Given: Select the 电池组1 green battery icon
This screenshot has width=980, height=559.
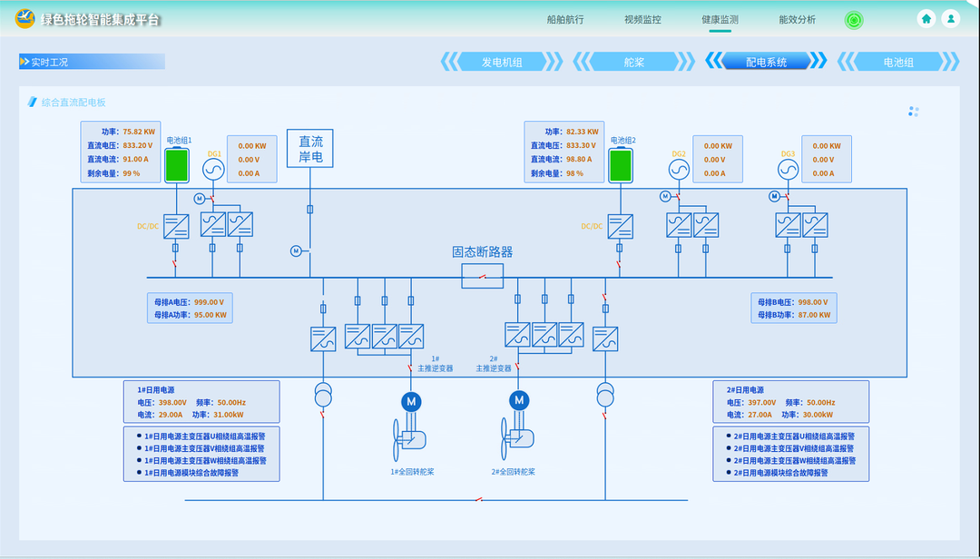Looking at the screenshot, I should pos(175,166).
